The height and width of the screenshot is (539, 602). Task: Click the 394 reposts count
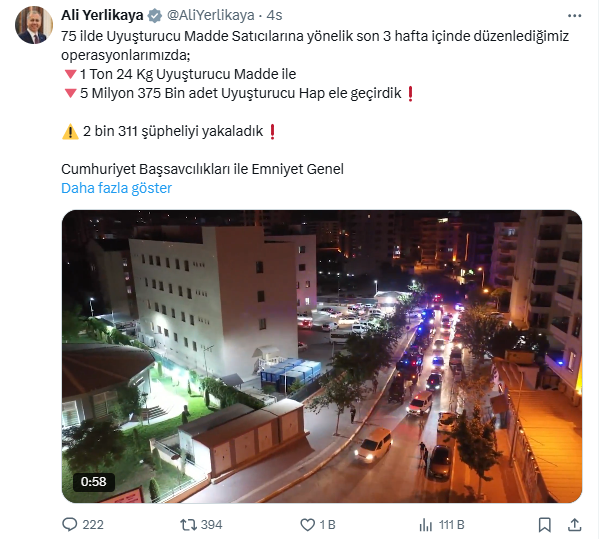[212, 524]
